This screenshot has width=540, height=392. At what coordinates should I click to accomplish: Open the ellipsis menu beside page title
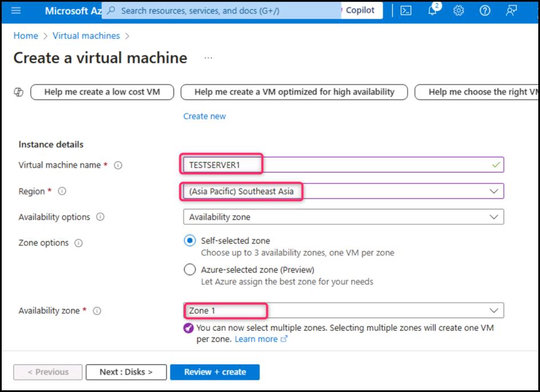tap(208, 58)
